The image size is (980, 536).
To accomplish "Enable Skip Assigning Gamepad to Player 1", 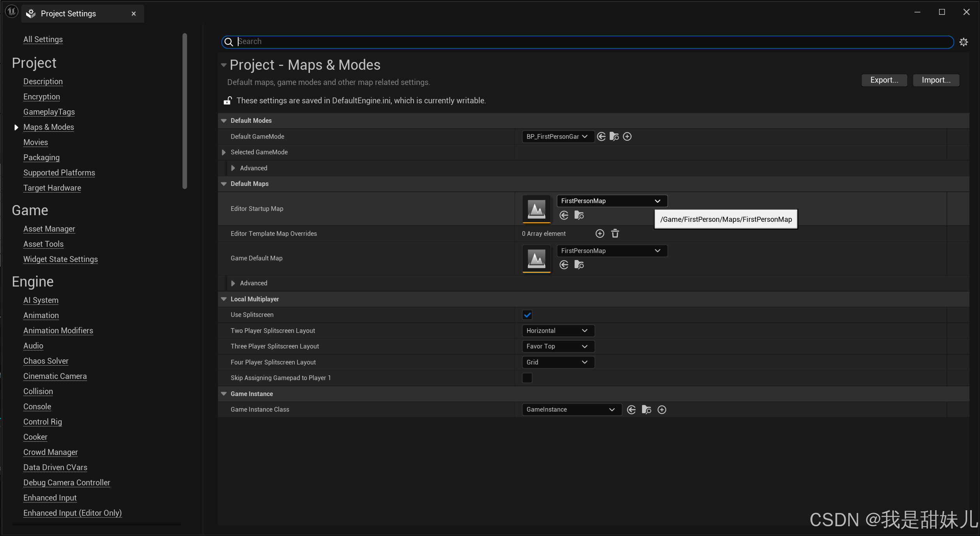I will coord(527,378).
